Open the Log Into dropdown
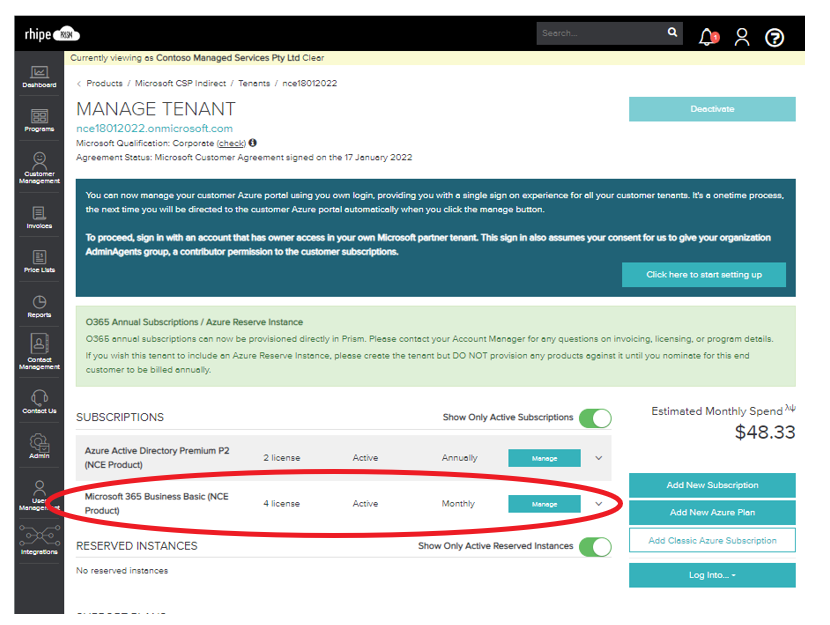Image resolution: width=830 pixels, height=625 pixels. pos(712,575)
